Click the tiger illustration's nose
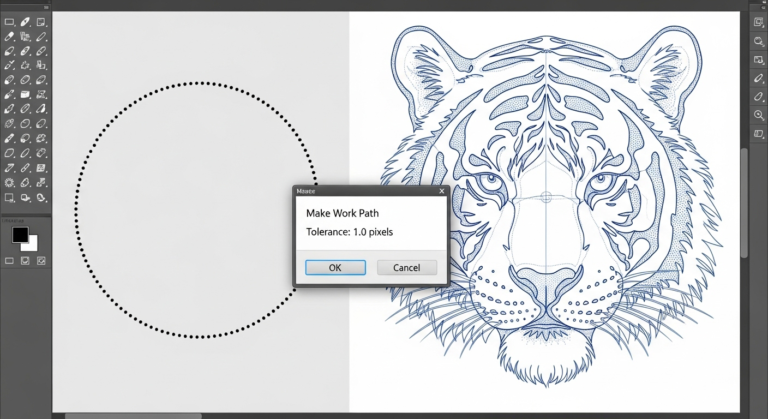Image resolution: width=768 pixels, height=419 pixels. coord(546,284)
